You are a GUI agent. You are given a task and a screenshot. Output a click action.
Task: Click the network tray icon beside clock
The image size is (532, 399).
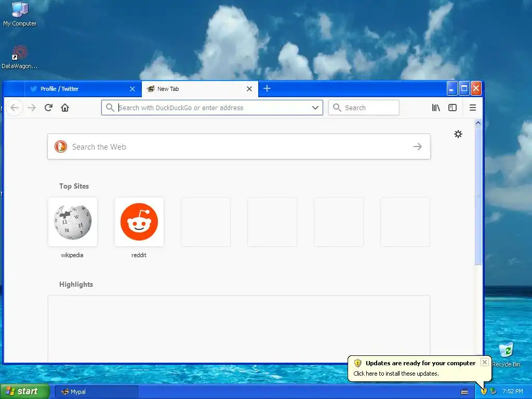(494, 392)
